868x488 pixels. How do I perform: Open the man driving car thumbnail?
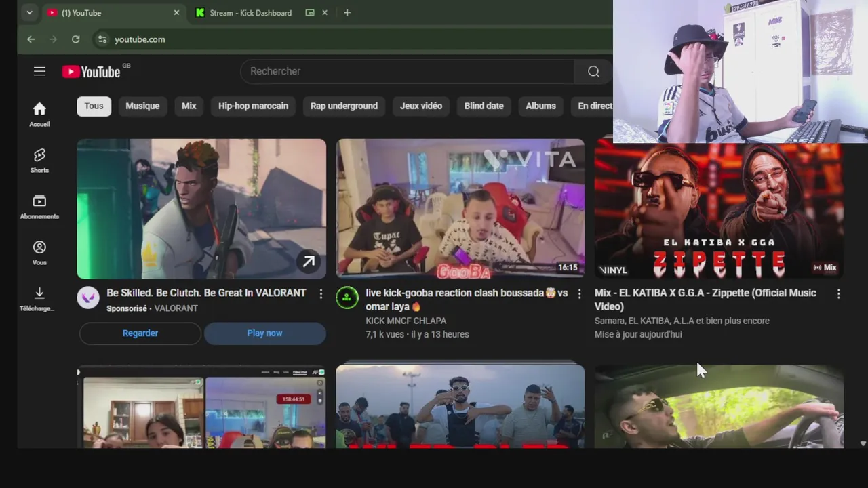pyautogui.click(x=719, y=407)
